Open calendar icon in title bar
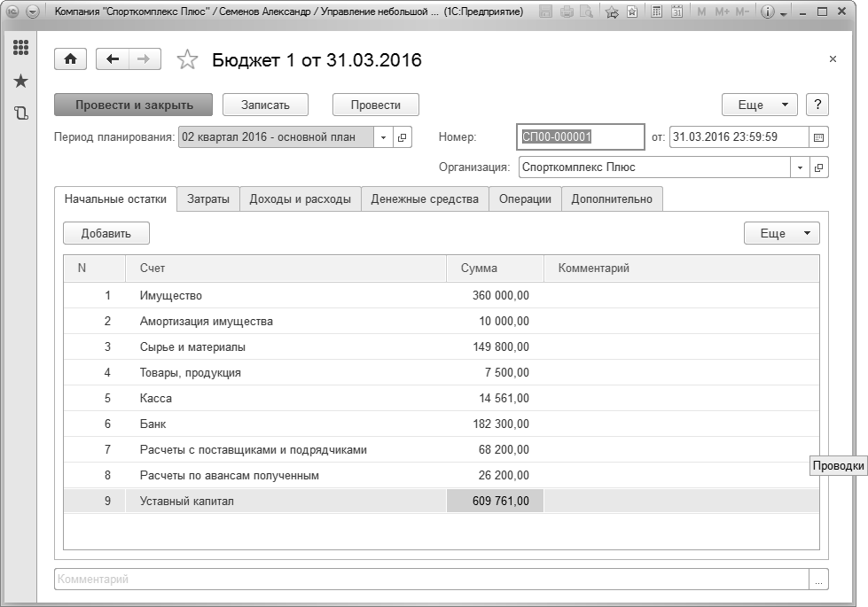This screenshot has width=868, height=607. click(x=677, y=11)
